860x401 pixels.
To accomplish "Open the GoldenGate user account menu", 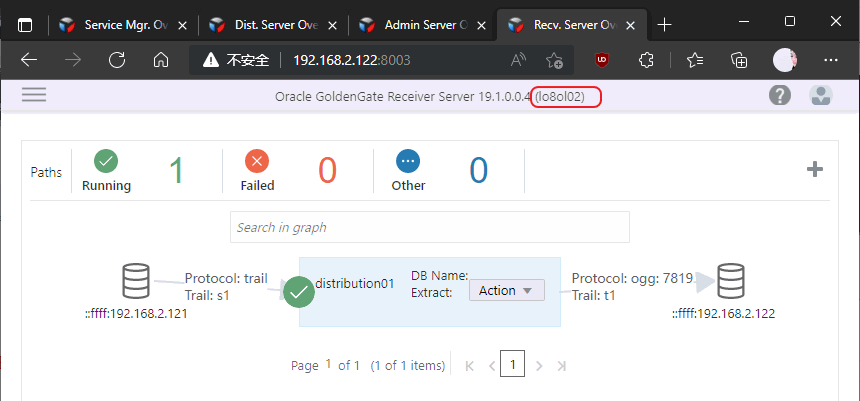I will pos(821,95).
